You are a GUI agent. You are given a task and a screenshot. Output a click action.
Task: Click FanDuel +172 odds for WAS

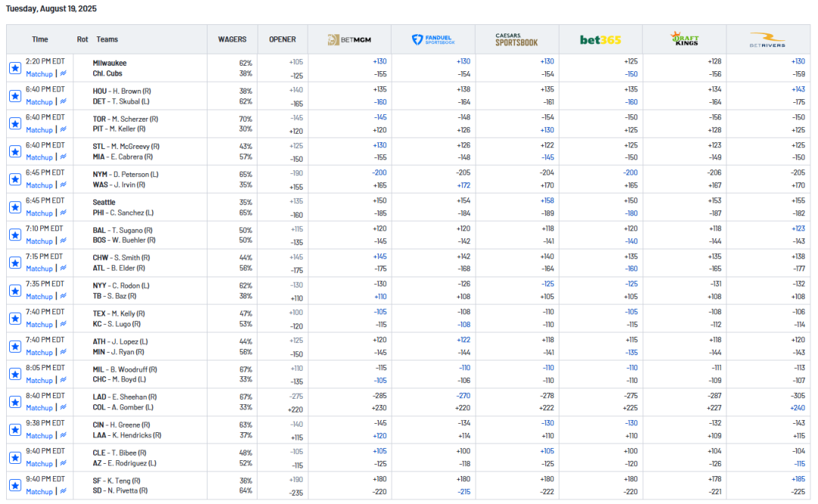pos(464,185)
